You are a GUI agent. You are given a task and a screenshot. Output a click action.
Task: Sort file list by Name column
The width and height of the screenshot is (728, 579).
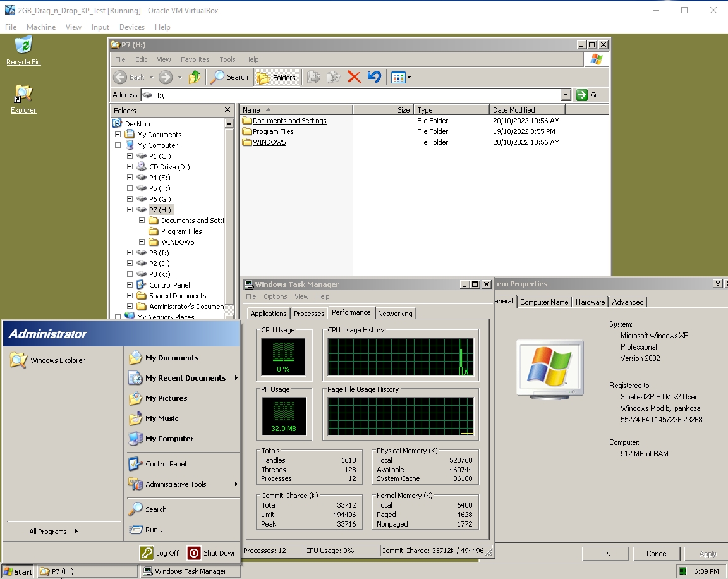coord(296,109)
